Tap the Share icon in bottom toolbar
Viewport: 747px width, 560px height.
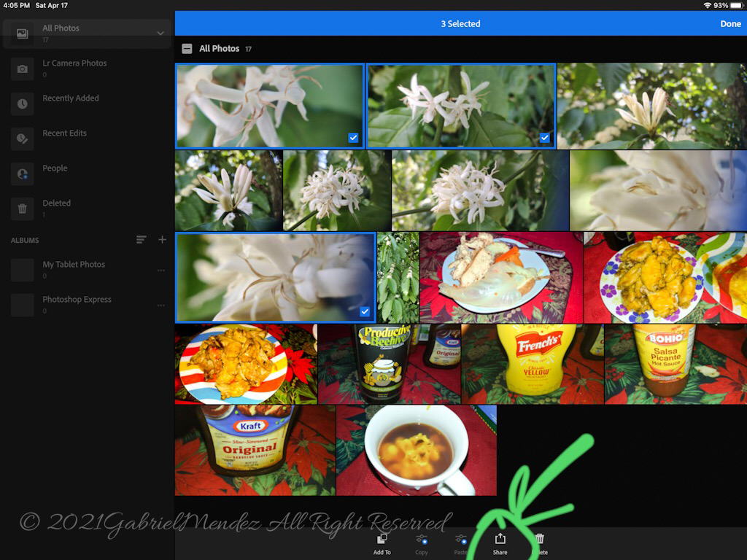pyautogui.click(x=500, y=539)
